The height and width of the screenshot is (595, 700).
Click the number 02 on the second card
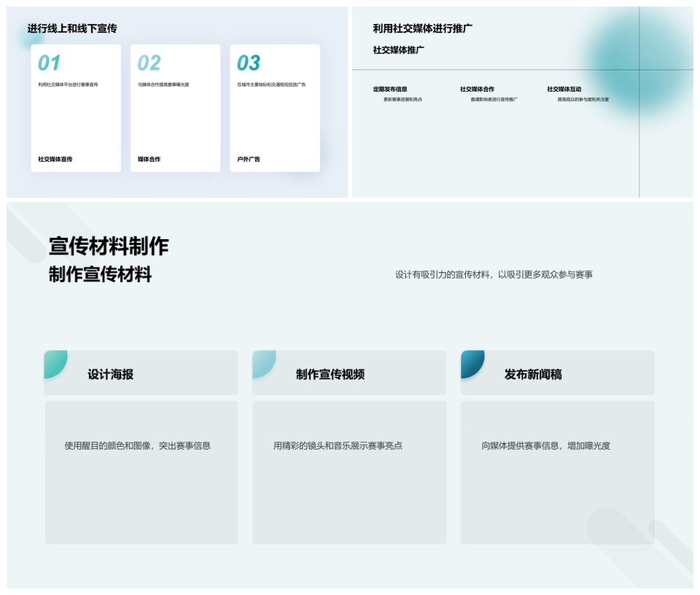coord(149,63)
